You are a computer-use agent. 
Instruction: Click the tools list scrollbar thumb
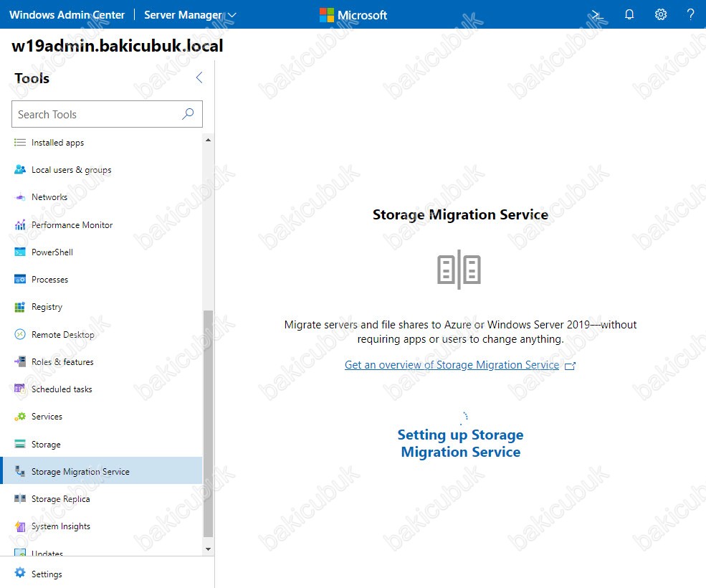click(208, 424)
